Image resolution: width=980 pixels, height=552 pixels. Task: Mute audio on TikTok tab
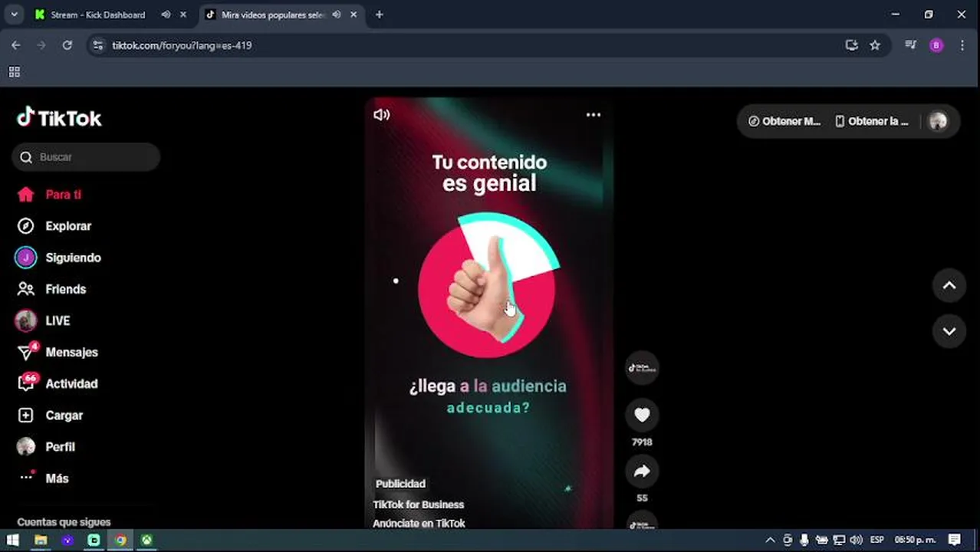(336, 15)
